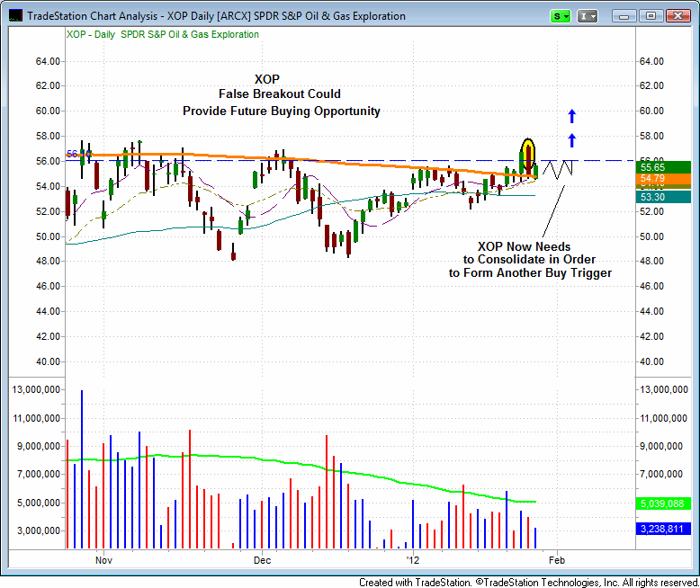
Task: Select the green 55.65 price label
Action: pyautogui.click(x=663, y=167)
